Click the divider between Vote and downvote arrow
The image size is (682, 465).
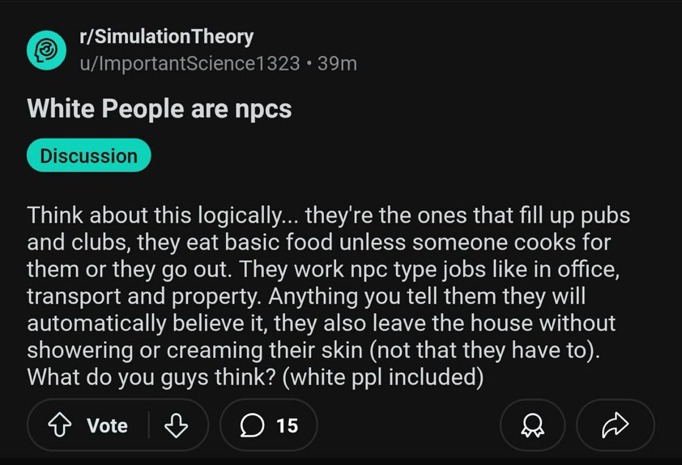click(x=149, y=425)
